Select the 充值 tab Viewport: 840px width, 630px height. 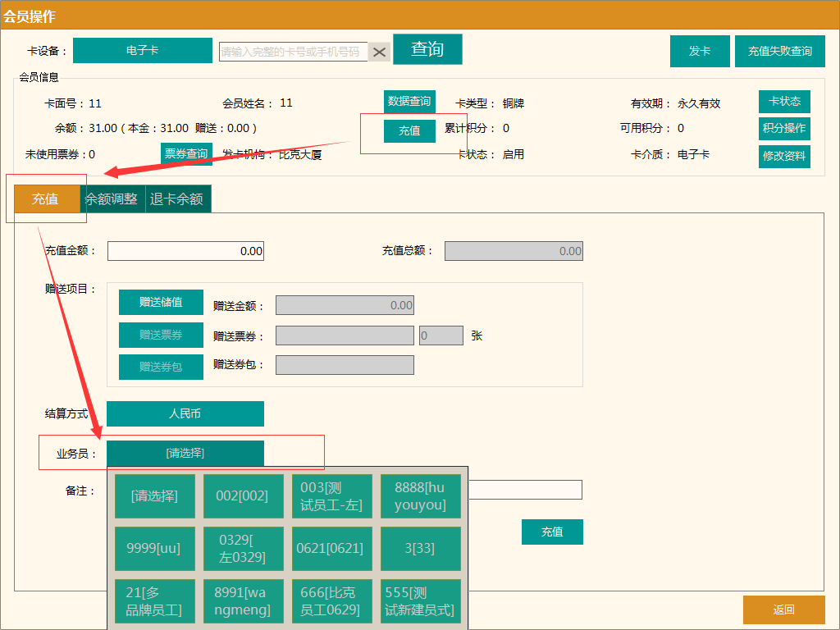coord(48,199)
